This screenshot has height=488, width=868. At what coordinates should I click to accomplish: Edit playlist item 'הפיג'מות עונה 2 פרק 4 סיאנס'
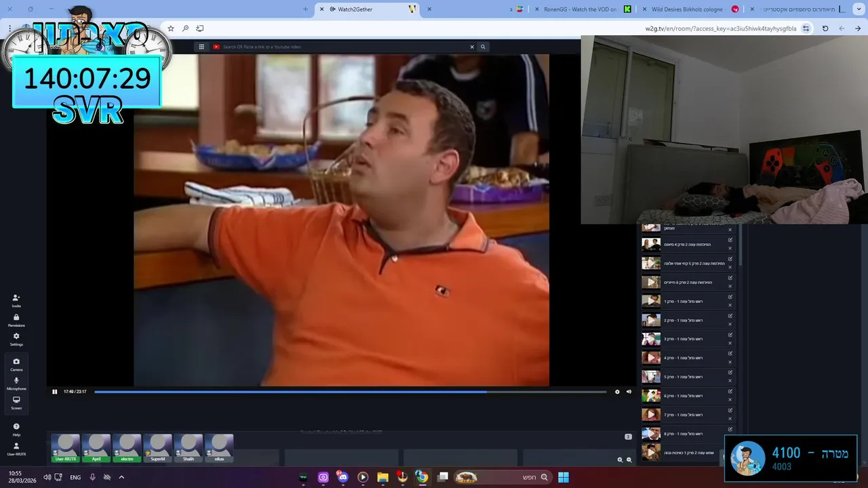tap(730, 240)
